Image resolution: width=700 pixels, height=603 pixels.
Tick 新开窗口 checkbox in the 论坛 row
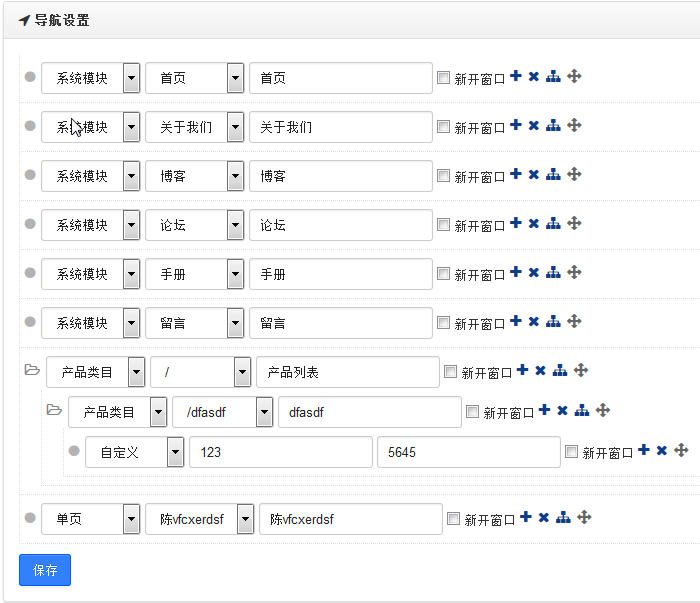(x=444, y=225)
